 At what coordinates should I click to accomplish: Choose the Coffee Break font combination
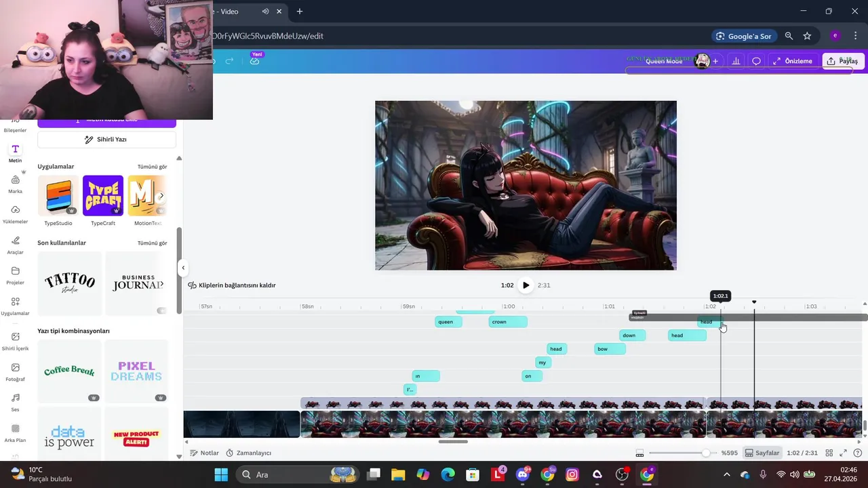[x=70, y=371]
